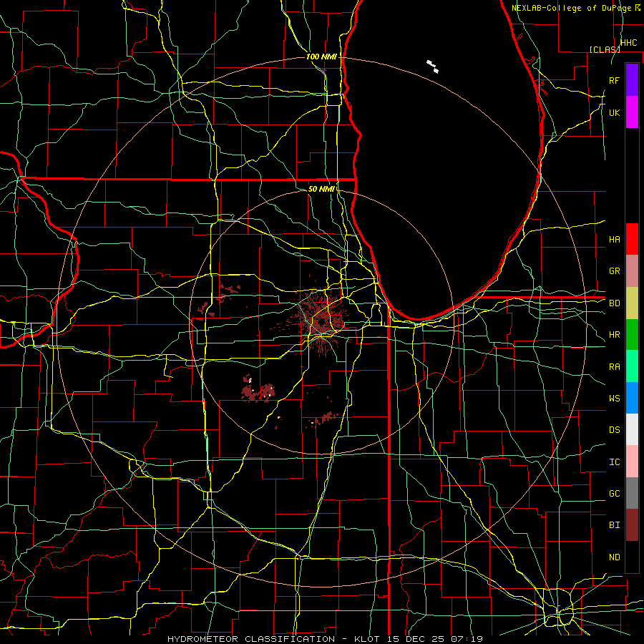
Task: Click the 50 NMI range ring label
Action: (321, 189)
